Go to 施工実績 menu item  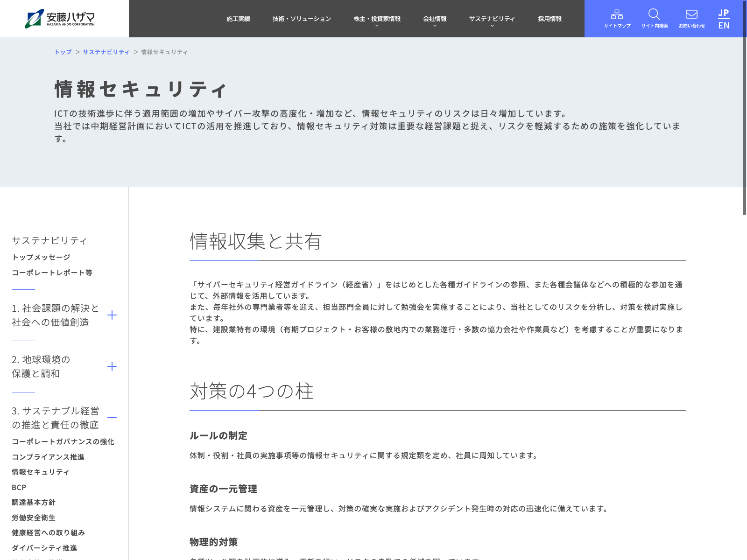[x=238, y=19]
